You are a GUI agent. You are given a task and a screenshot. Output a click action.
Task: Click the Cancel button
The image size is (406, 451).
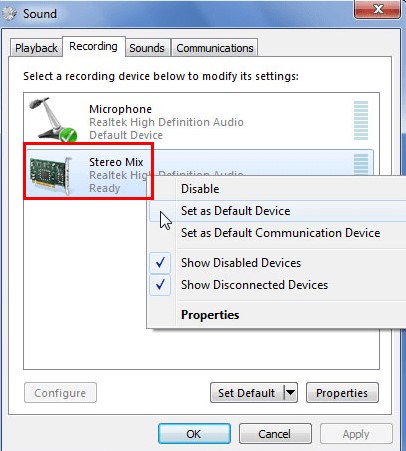tap(275, 434)
